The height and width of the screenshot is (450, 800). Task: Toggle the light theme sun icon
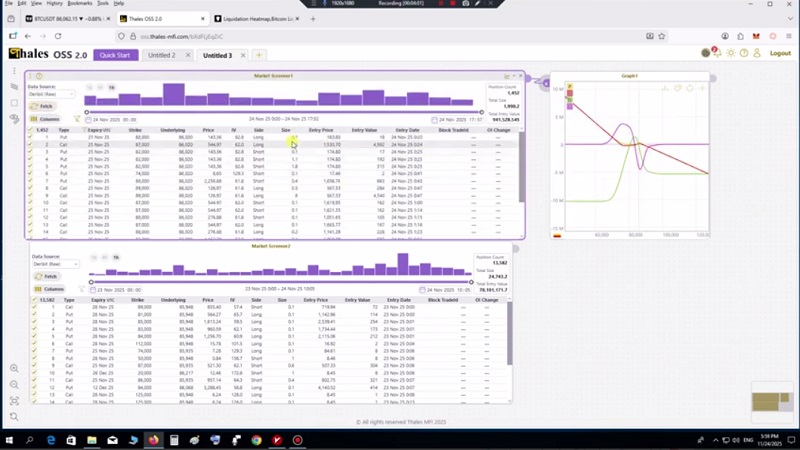point(730,53)
